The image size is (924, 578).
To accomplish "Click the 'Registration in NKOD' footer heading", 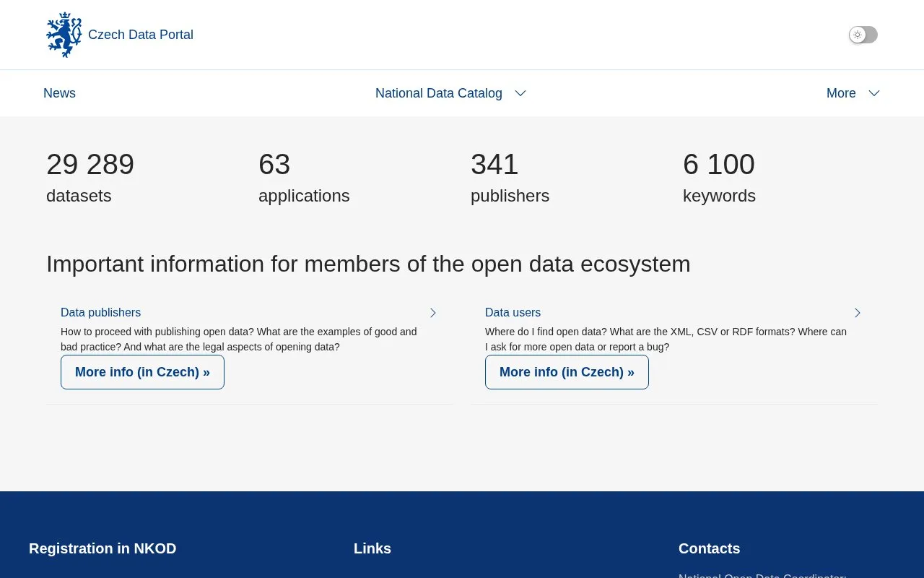I will coord(103,548).
